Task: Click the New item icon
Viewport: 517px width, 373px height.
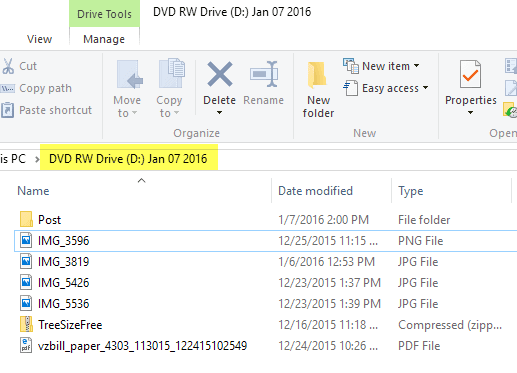Action: 351,66
